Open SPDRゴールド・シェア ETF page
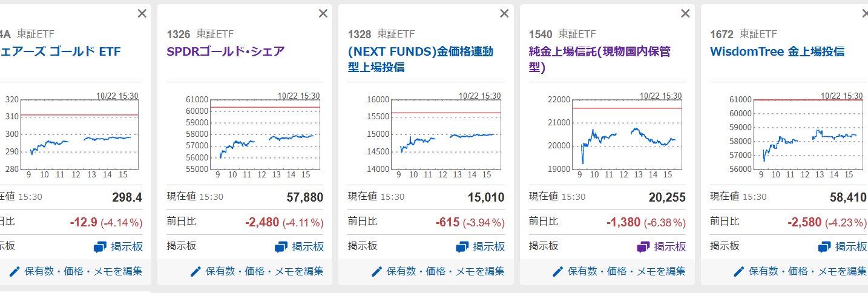Screen dimensions: 868x293 pos(225,51)
